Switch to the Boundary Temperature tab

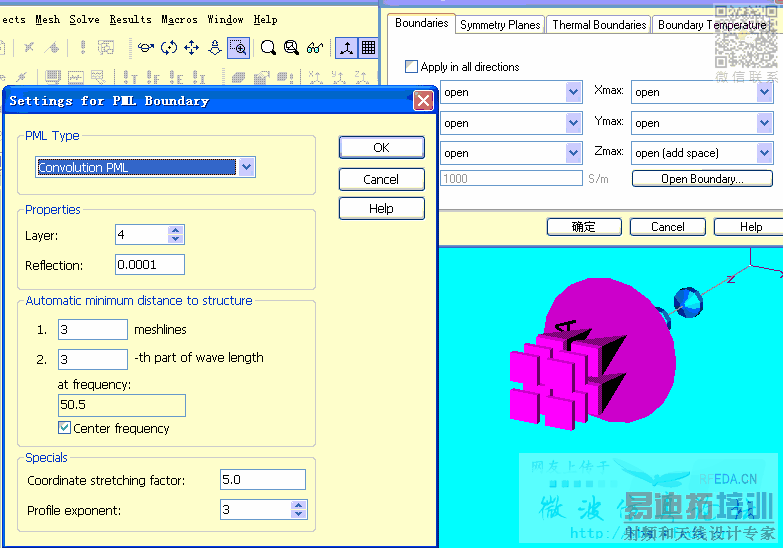712,24
